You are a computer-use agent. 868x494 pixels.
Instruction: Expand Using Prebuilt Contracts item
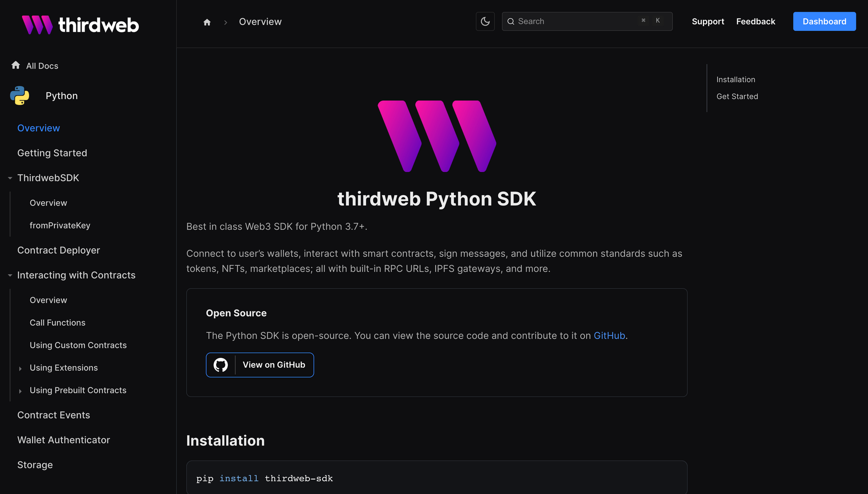click(20, 391)
